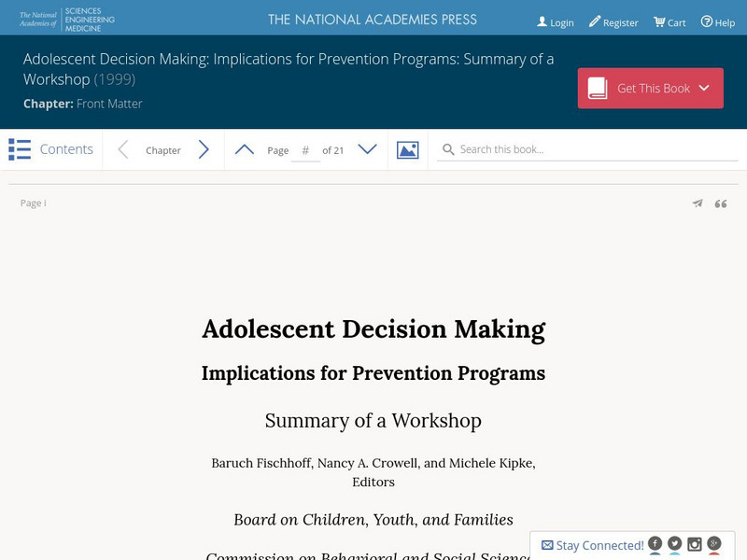
Task: Open the quote citation tool
Action: coord(720,203)
